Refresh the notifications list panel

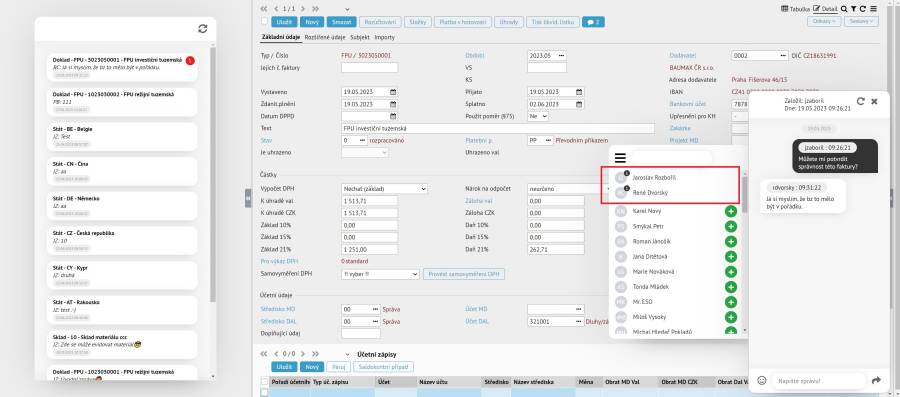(x=203, y=29)
